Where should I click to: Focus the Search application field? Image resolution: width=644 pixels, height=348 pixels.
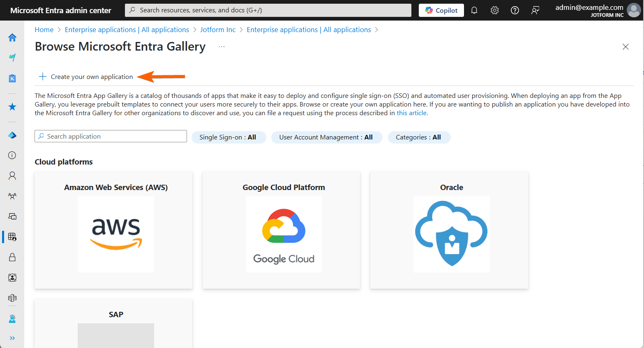click(111, 137)
